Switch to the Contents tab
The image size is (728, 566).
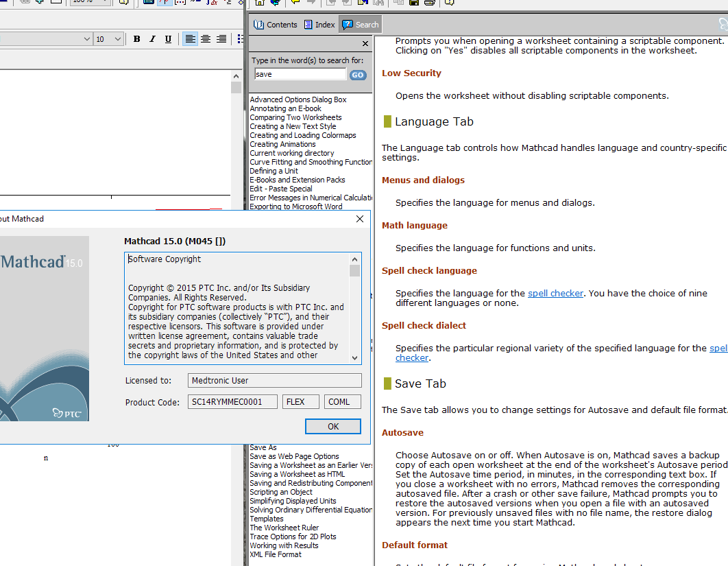(x=276, y=25)
